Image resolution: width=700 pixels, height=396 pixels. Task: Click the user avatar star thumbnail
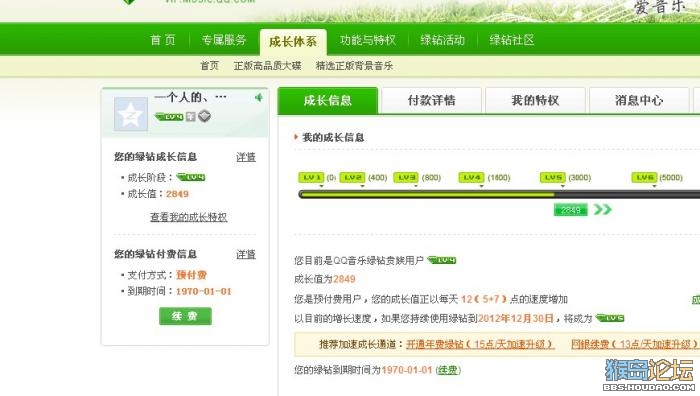(130, 114)
